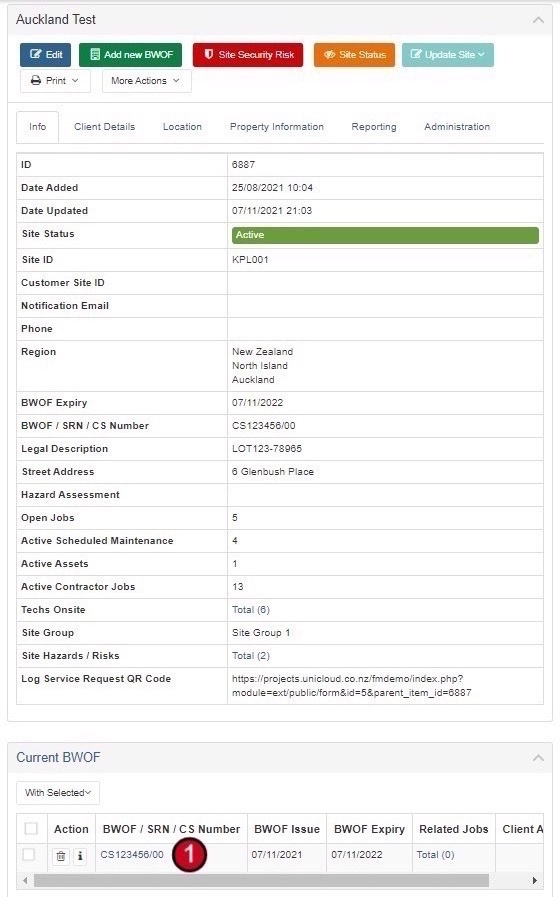
Task: Click the Edit button with pencil icon
Action: tap(46, 55)
